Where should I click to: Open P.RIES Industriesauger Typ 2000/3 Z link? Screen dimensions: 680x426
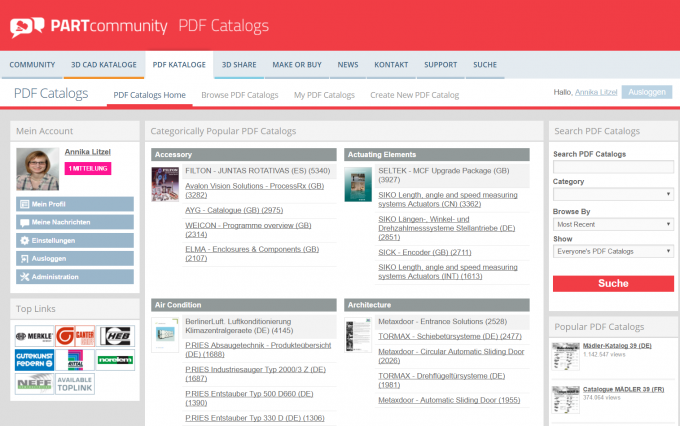coord(255,374)
